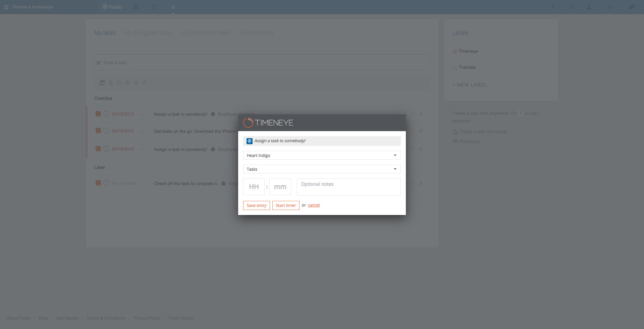This screenshot has width=644, height=329.
Task: Open the 'Heart Indigo' project dropdown
Action: pos(322,155)
